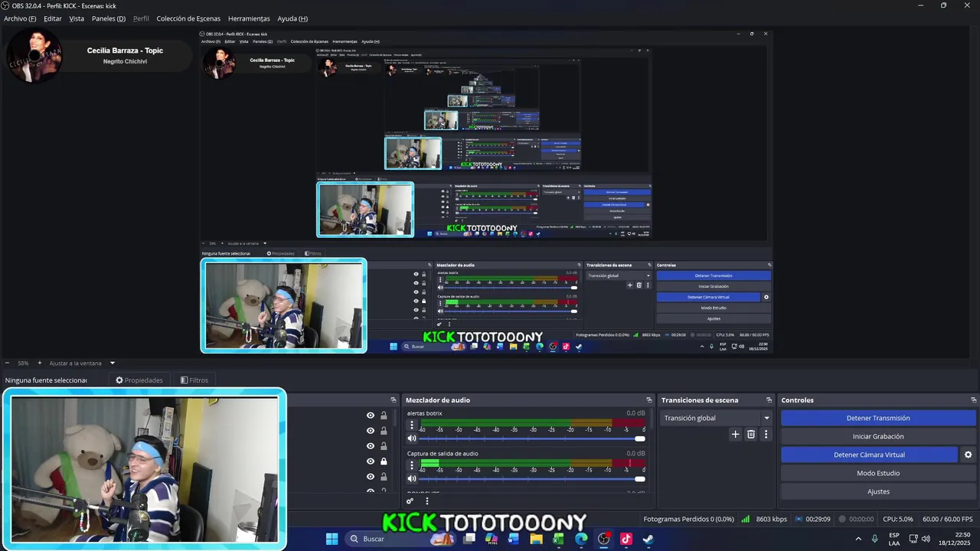
Task: Open the Ayuda menu
Action: tap(292, 18)
